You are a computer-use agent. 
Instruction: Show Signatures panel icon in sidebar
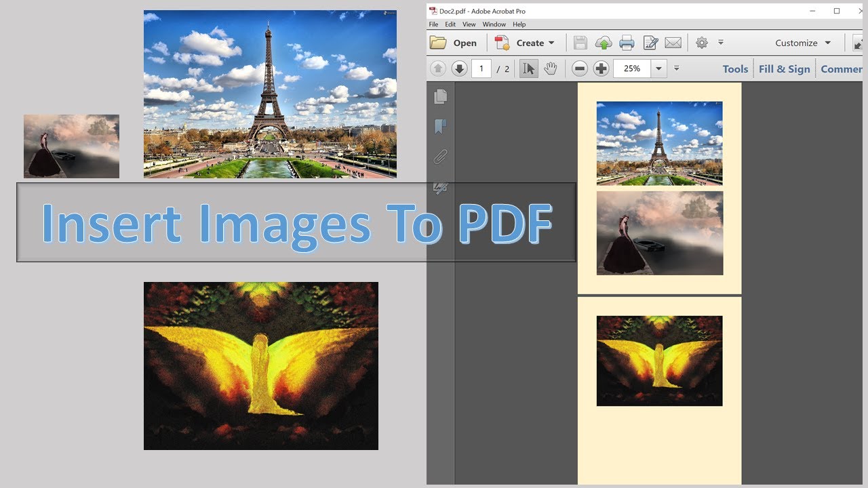(441, 188)
